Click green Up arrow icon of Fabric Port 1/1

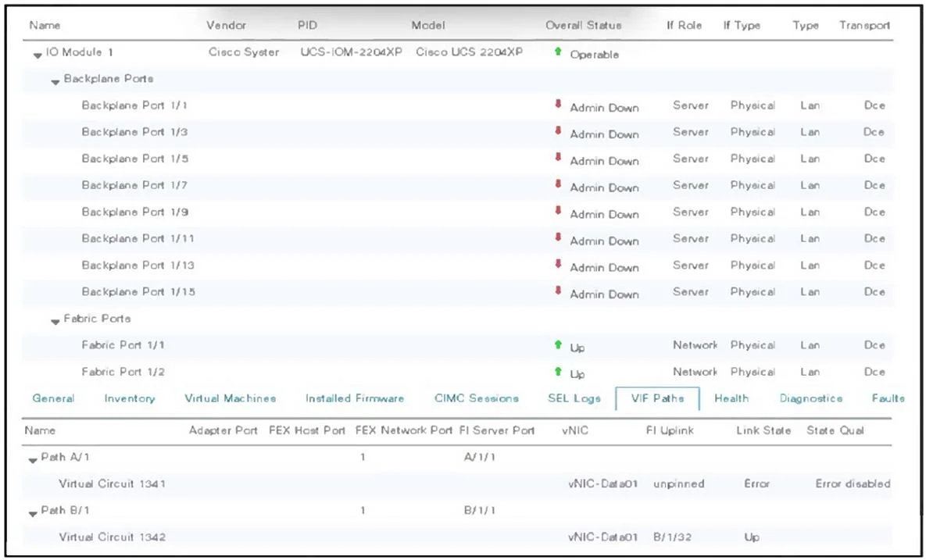557,344
